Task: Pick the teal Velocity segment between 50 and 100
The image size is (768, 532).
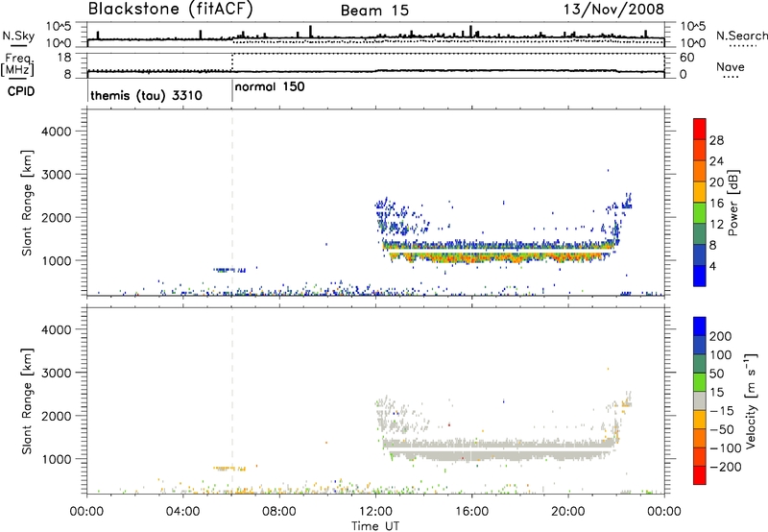Action: [700, 364]
